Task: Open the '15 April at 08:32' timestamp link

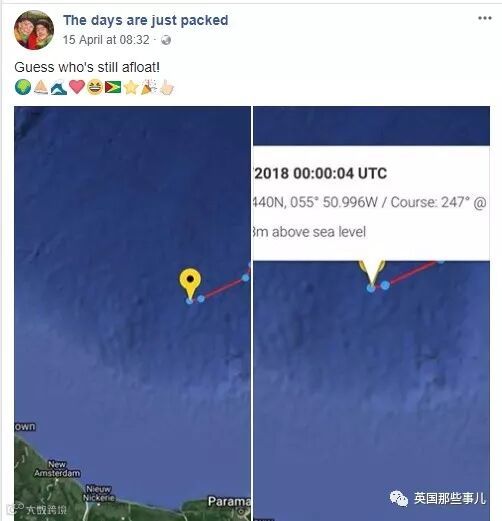Action: 106,40
